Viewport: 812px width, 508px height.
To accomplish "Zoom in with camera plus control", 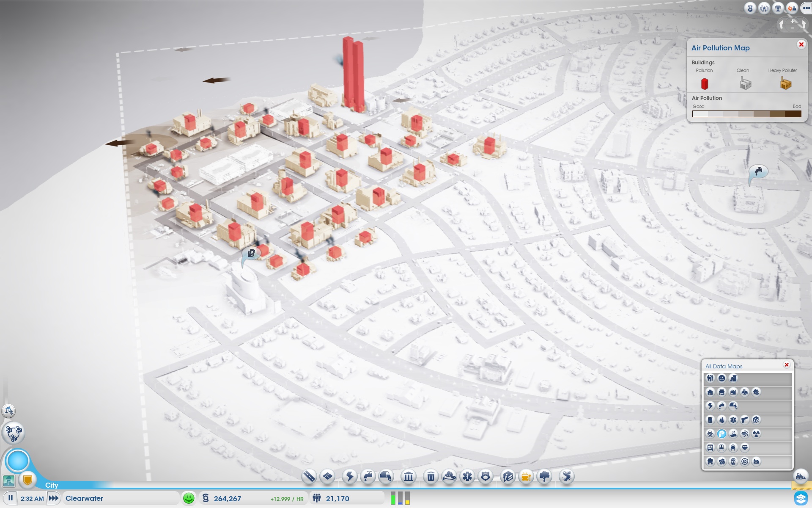I will pyautogui.click(x=793, y=21).
